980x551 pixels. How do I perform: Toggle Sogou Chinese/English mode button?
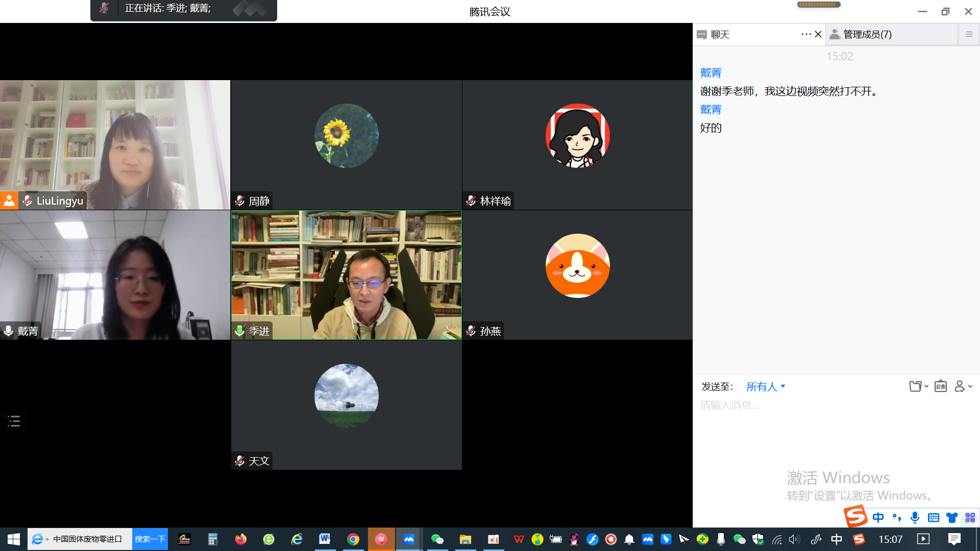(878, 518)
